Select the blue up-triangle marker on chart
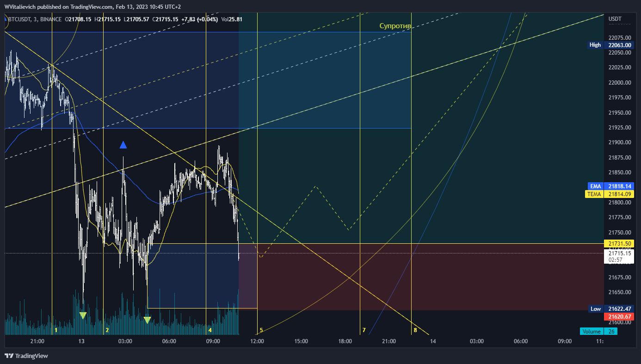 click(123, 145)
